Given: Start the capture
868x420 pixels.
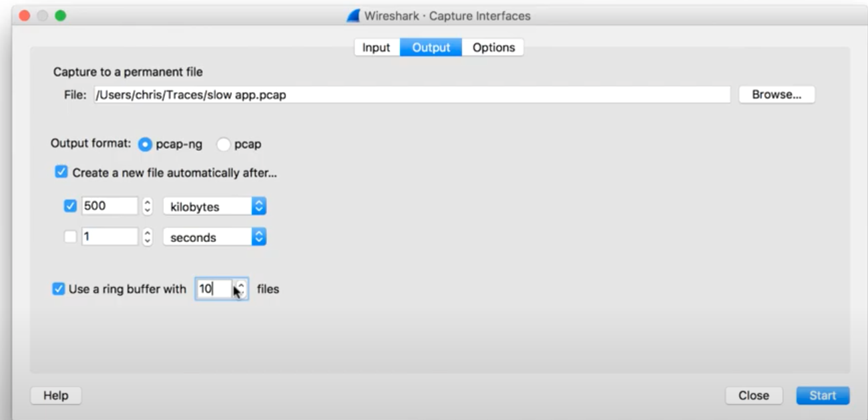Looking at the screenshot, I should pos(823,395).
